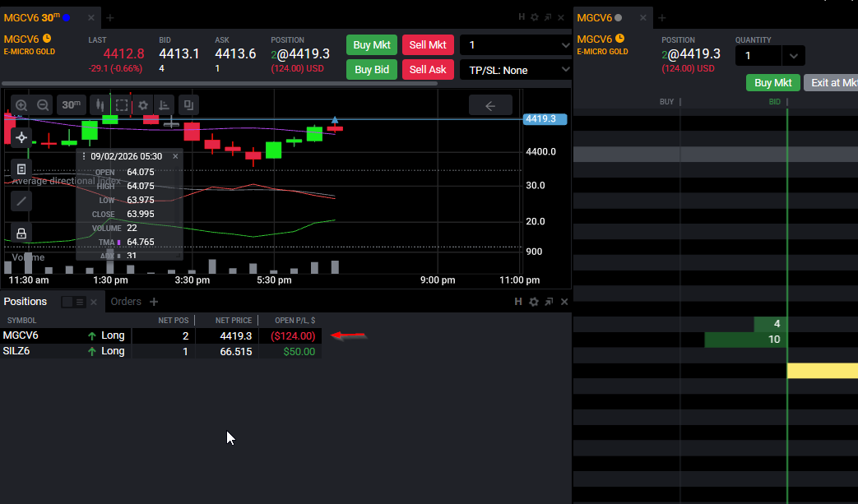Pop out the Positions panel
Viewport: 858px width, 504px height.
(x=549, y=302)
